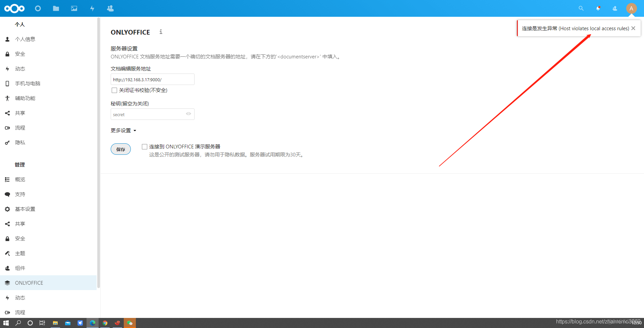Open File Explorer from the taskbar

[55, 323]
